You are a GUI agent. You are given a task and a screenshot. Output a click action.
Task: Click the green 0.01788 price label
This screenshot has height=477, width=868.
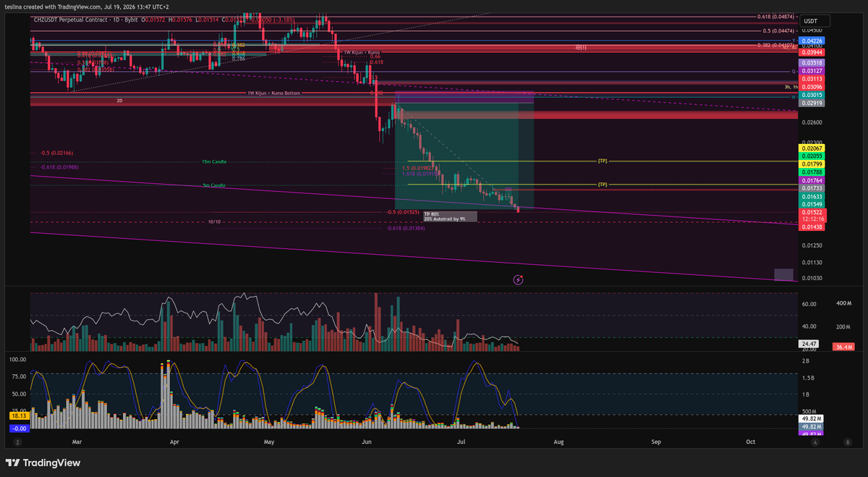pos(811,172)
